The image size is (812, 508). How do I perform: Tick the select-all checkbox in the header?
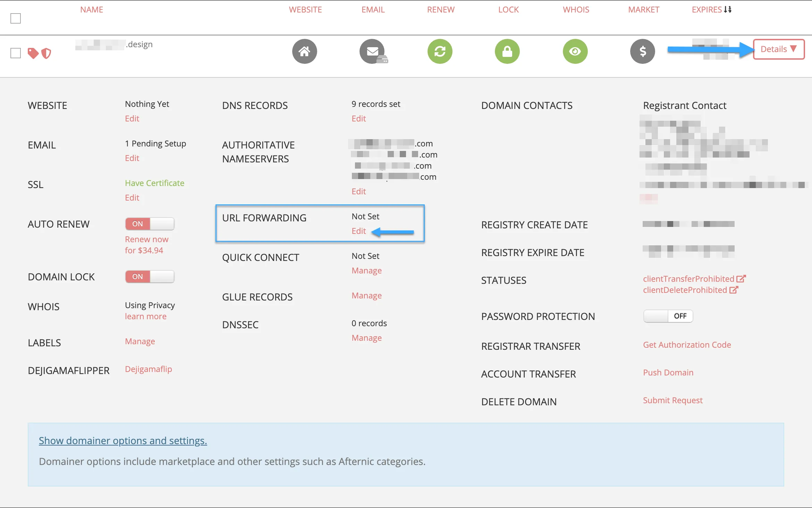coord(16,18)
